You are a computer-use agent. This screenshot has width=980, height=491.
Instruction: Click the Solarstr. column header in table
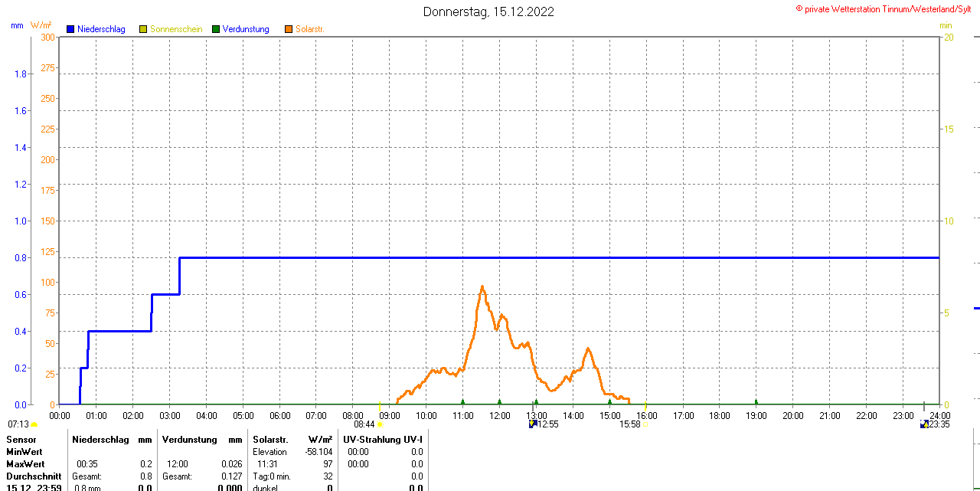270,440
